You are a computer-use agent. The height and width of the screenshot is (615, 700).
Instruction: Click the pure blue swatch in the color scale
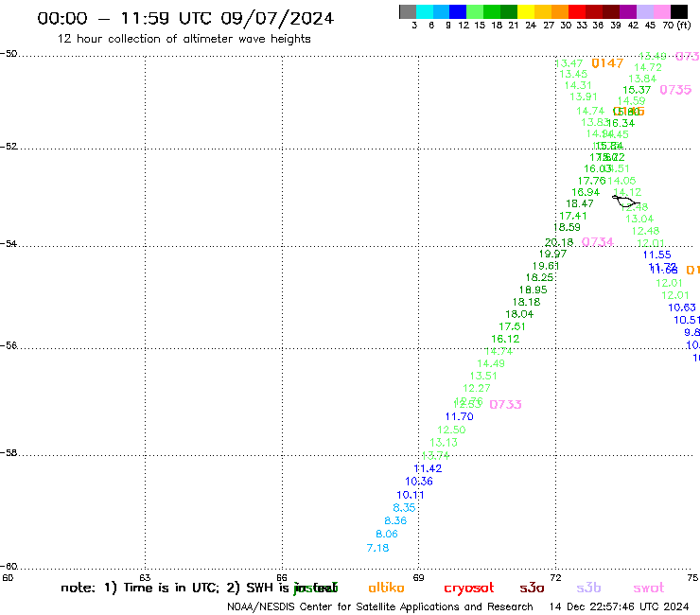click(x=458, y=11)
